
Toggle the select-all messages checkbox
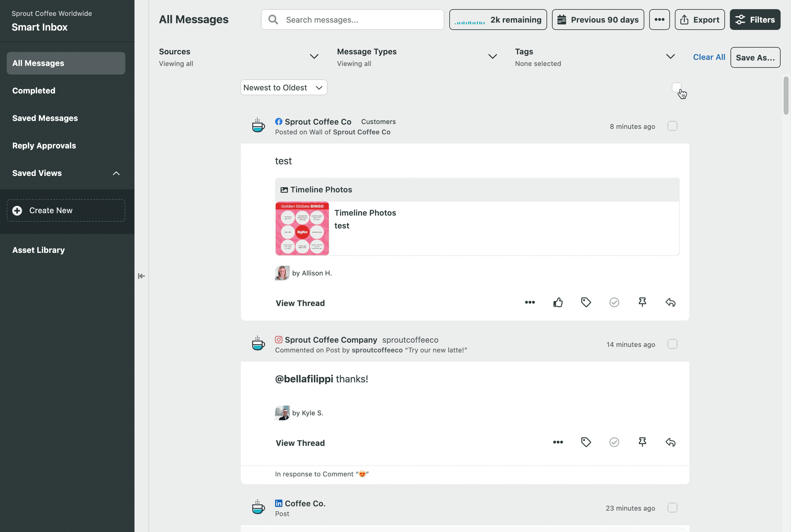coord(676,87)
